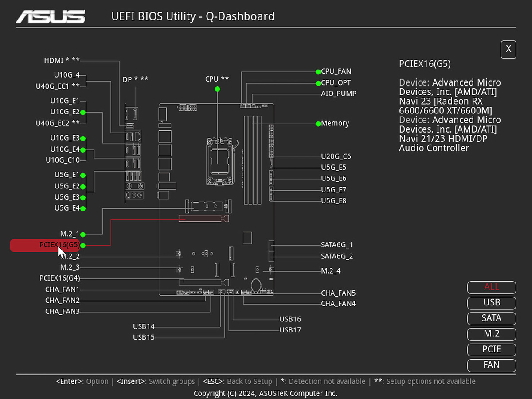Show PCIE slots with the PCIE filter
This screenshot has height=399, width=532.
pyautogui.click(x=492, y=349)
